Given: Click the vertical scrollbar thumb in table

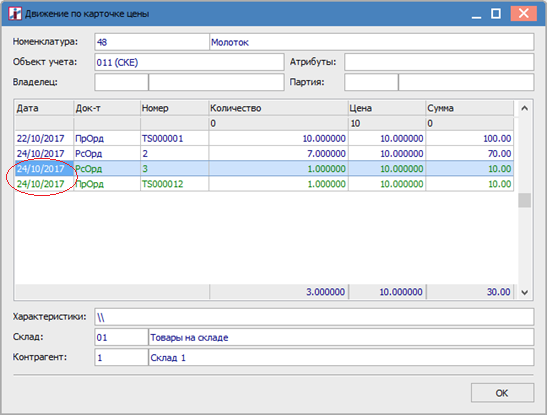Looking at the screenshot, I should pos(524,200).
